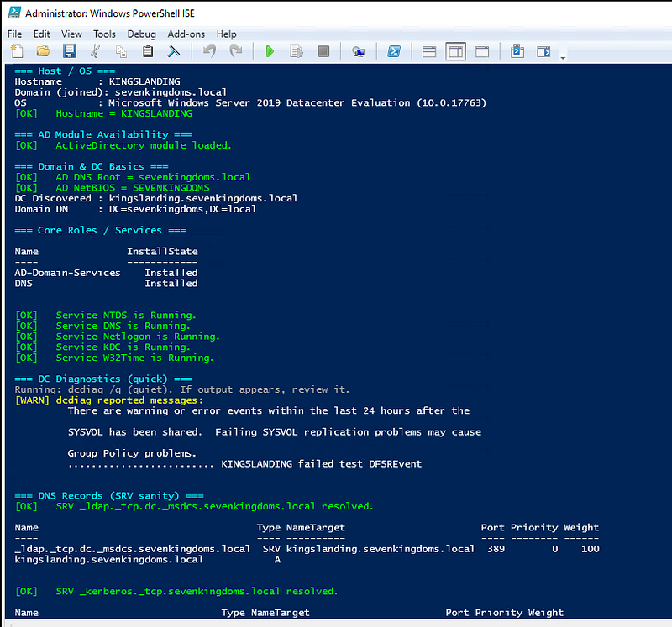Show command window icon
The image size is (672, 627).
pyautogui.click(x=517, y=52)
